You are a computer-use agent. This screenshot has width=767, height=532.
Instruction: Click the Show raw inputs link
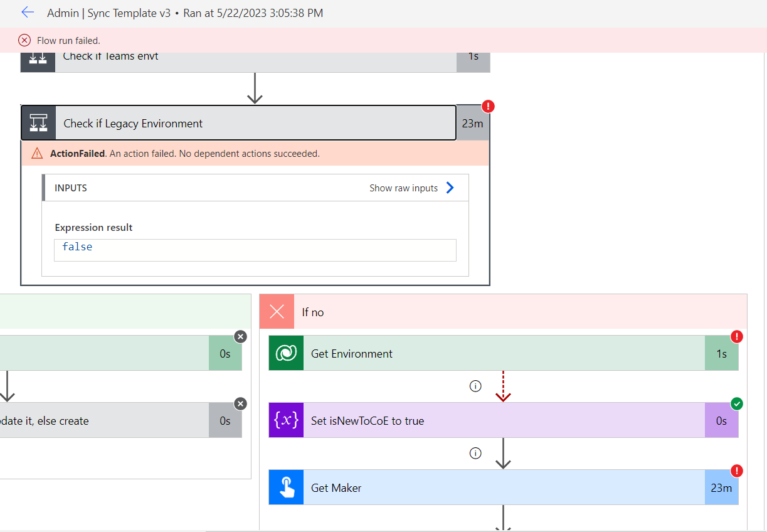click(x=405, y=188)
